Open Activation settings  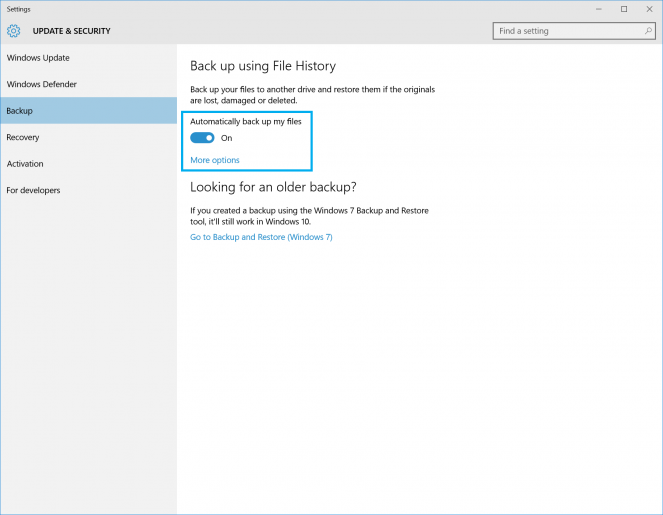(x=88, y=164)
